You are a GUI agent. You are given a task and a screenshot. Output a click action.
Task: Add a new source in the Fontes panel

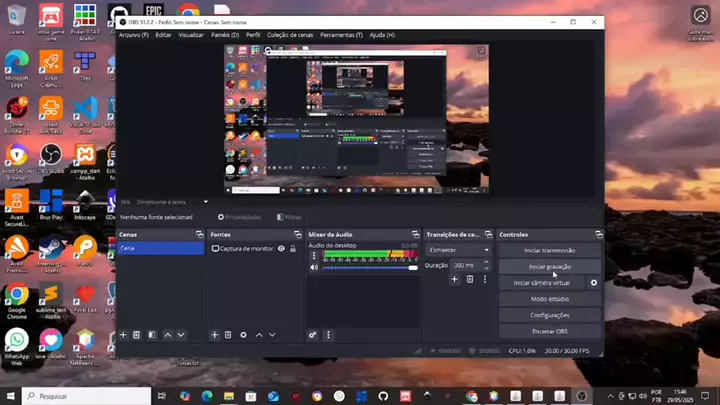(215, 335)
